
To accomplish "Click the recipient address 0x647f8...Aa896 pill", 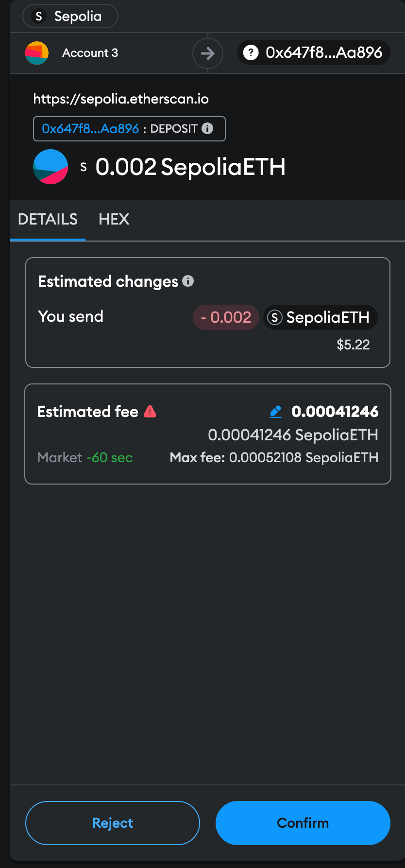I will tap(314, 52).
